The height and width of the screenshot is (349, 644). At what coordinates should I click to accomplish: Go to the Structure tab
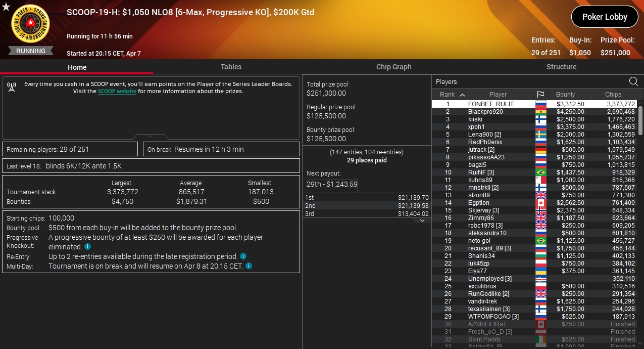click(x=561, y=67)
